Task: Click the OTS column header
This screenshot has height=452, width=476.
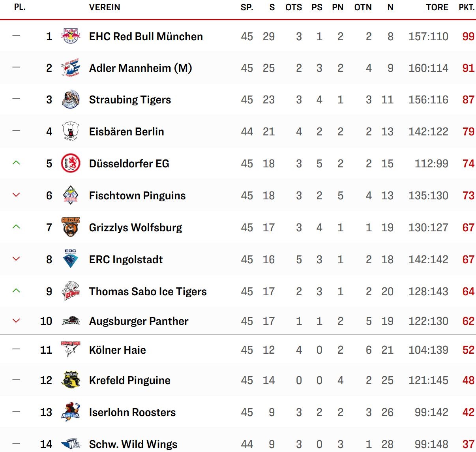Action: (x=294, y=7)
